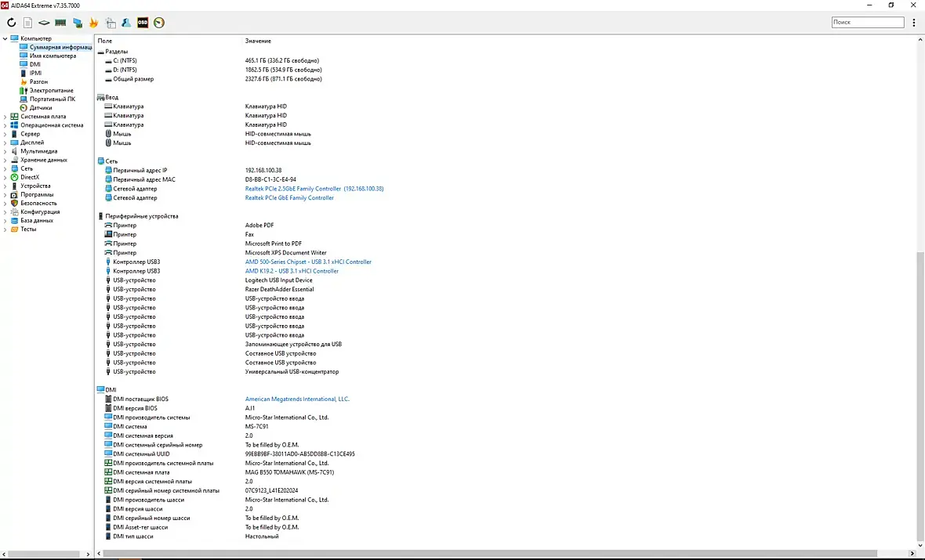The image size is (925, 560).
Task: Expand the Сеть node in left tree
Action: (x=5, y=168)
